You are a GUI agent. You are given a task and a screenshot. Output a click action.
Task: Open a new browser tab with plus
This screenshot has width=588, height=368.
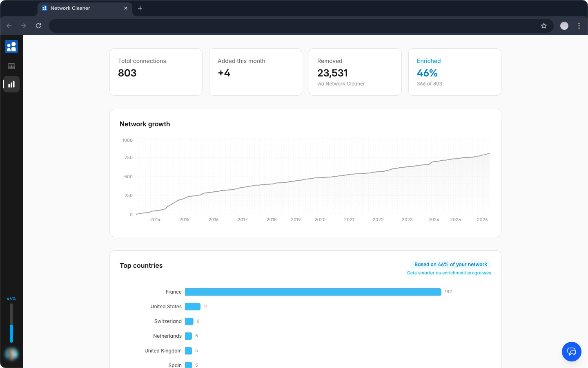pyautogui.click(x=140, y=8)
